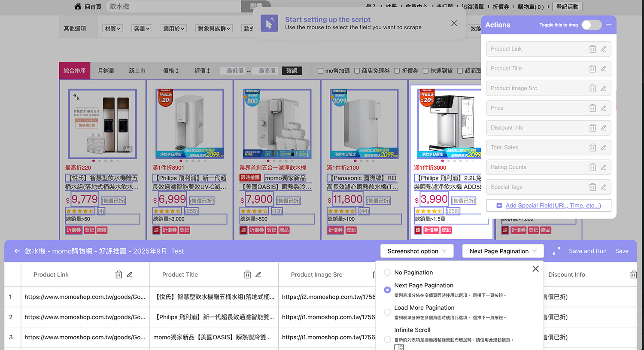Delete the Rating Counts action field
This screenshot has height=350, width=644.
(x=592, y=167)
